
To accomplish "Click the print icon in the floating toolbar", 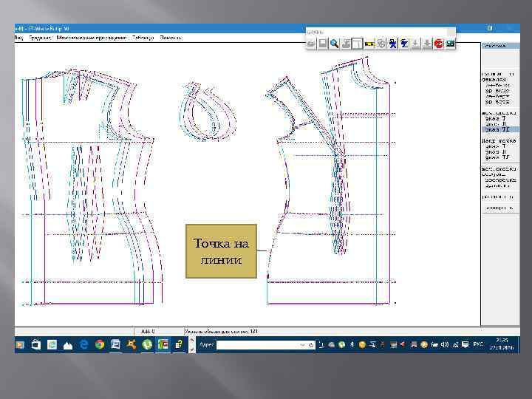I will (311, 44).
